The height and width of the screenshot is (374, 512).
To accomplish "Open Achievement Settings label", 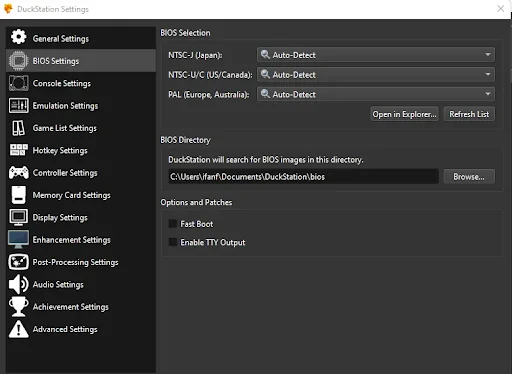I will 70,307.
